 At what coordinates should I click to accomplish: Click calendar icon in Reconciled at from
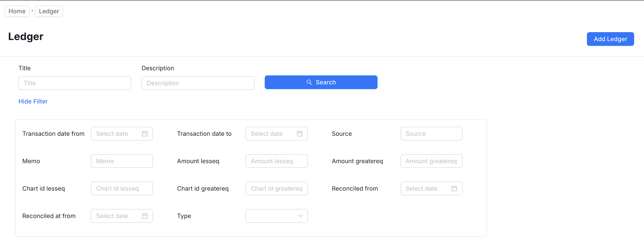145,216
